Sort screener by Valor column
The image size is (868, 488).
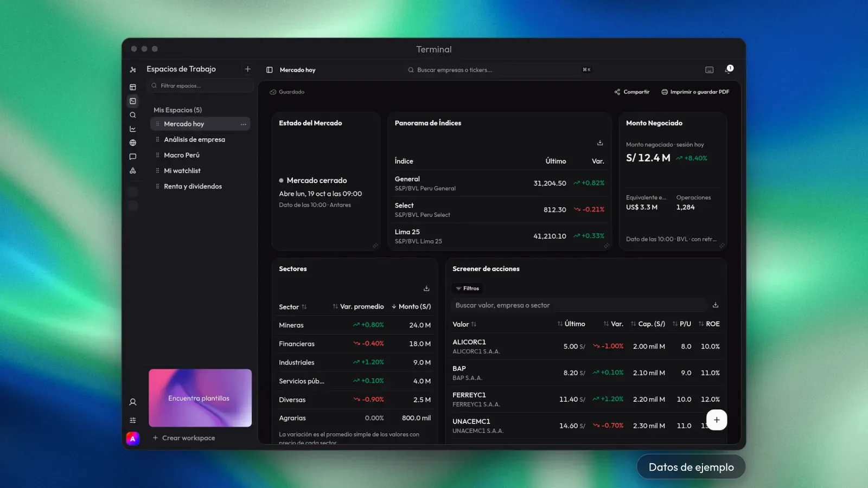464,324
